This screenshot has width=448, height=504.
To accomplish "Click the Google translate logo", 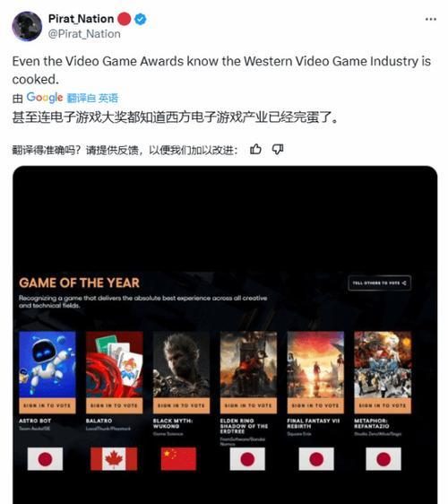I will pos(45,98).
